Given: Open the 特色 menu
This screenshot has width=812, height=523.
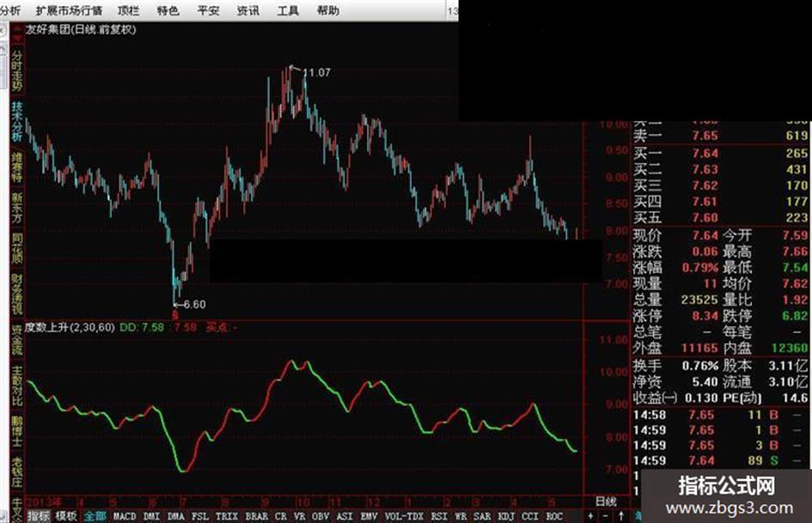Looking at the screenshot, I should 168,10.
